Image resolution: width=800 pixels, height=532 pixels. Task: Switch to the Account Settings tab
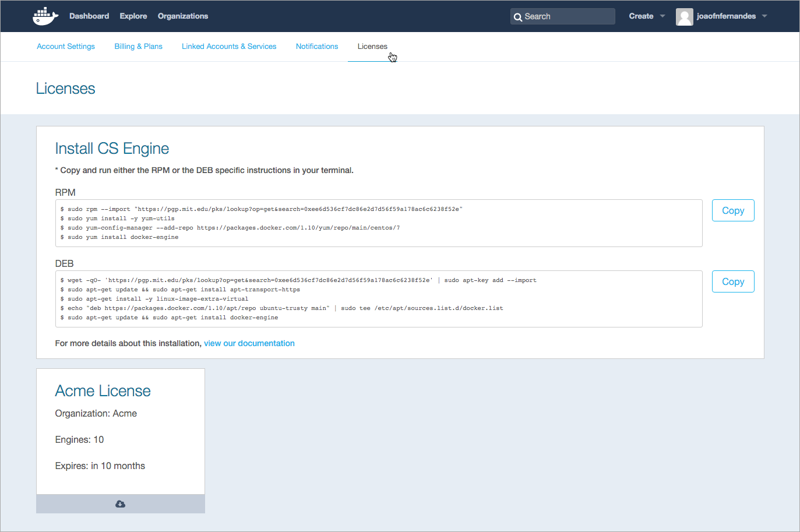66,47
